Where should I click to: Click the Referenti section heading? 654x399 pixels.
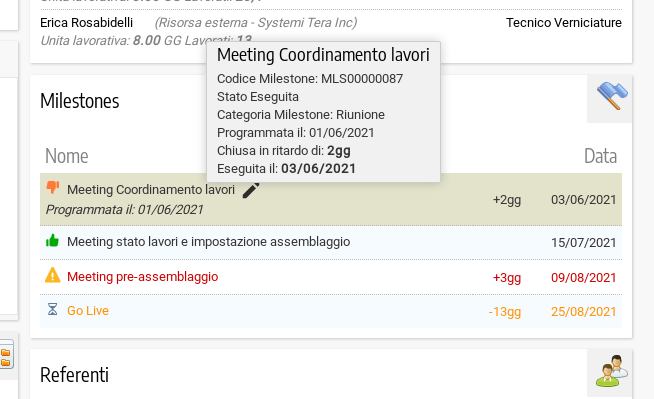(74, 374)
